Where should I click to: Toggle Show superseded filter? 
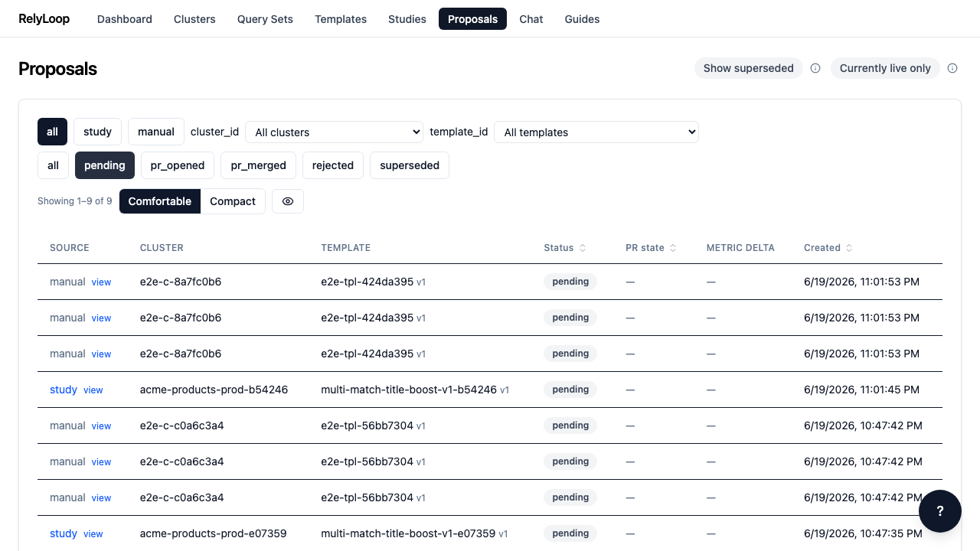[x=749, y=68]
